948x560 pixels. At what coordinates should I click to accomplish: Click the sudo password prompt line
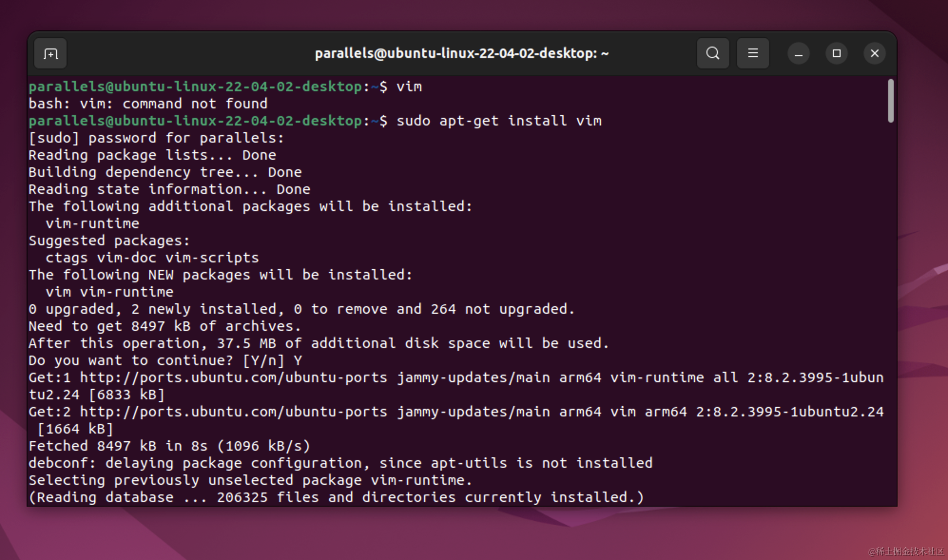[x=156, y=138]
